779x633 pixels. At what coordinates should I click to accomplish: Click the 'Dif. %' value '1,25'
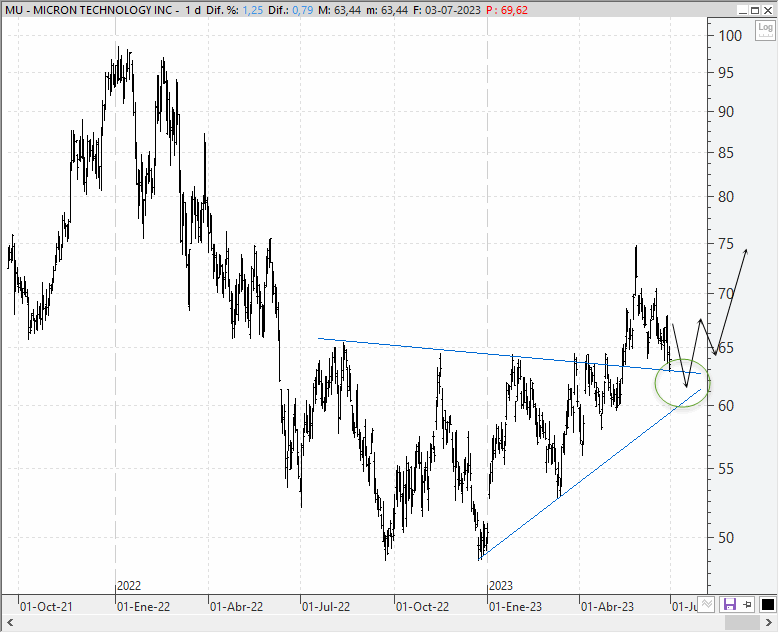pyautogui.click(x=252, y=10)
